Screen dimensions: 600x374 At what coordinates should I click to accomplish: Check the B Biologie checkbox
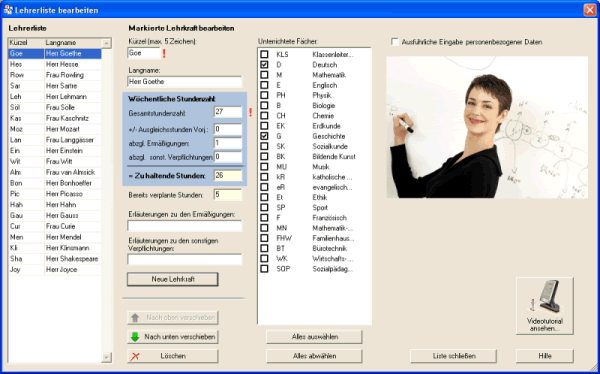[264, 105]
